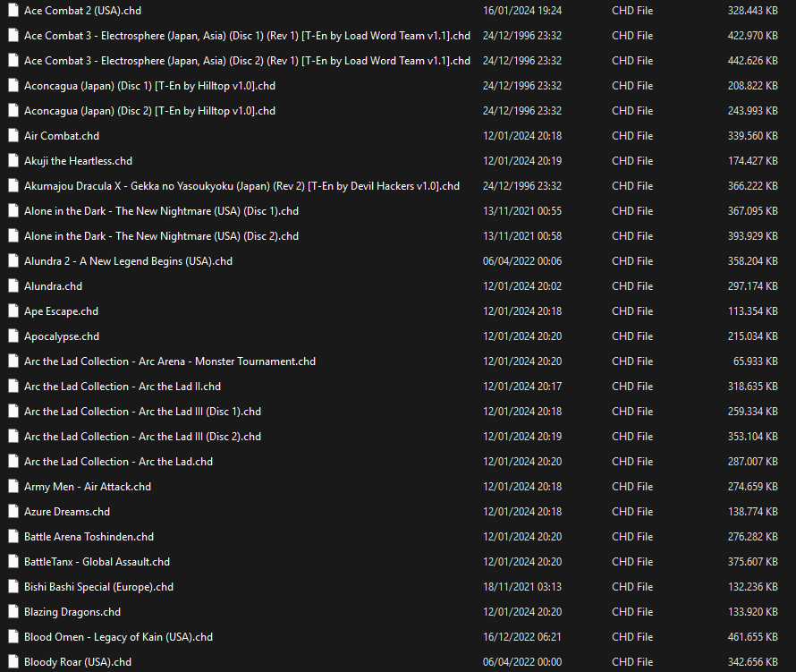Image resolution: width=796 pixels, height=672 pixels.
Task: Click the icon for Blood Omen - Legacy of Kain
Action: pyautogui.click(x=13, y=637)
